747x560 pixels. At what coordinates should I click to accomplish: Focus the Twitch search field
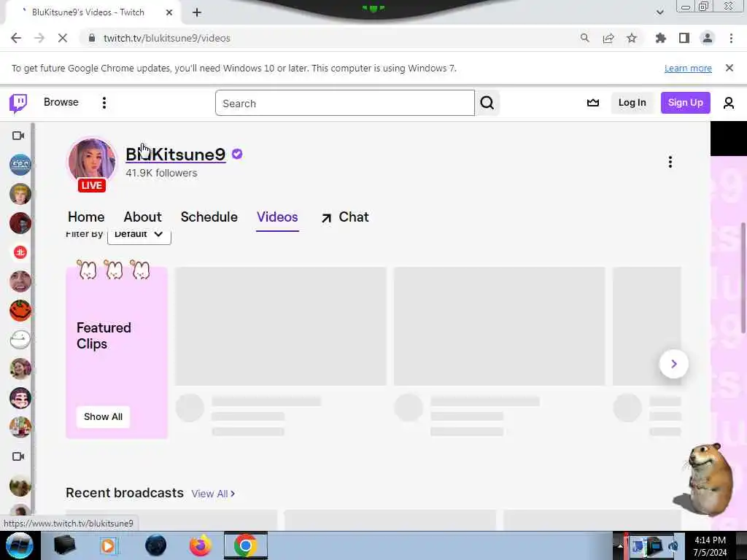[345, 103]
